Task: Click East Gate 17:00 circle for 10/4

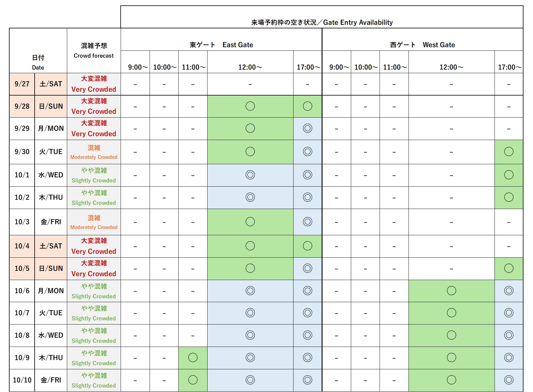Action: (307, 246)
